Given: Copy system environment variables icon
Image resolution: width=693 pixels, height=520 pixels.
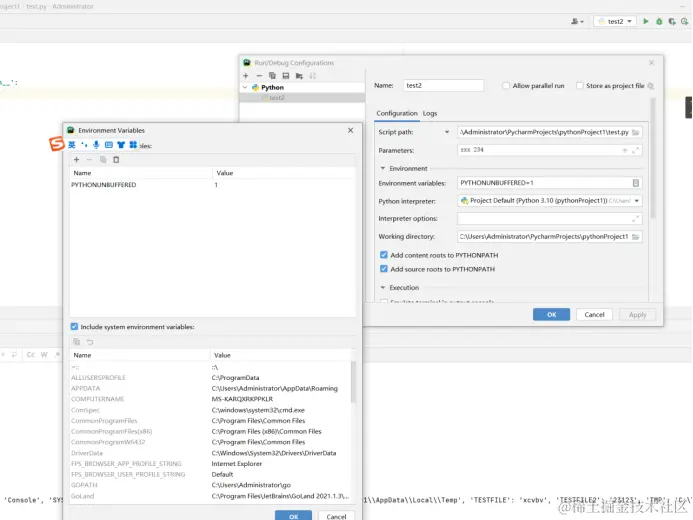Looking at the screenshot, I should point(76,342).
